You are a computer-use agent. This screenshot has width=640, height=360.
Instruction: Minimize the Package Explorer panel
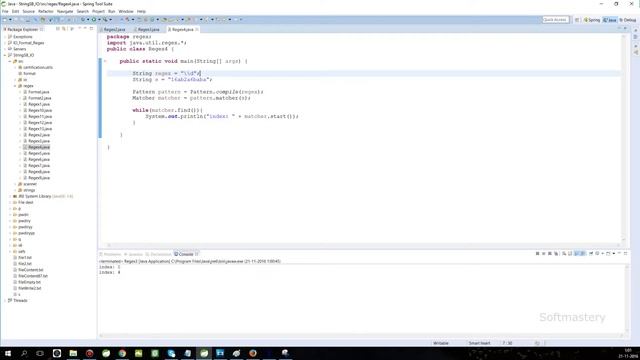85,29
